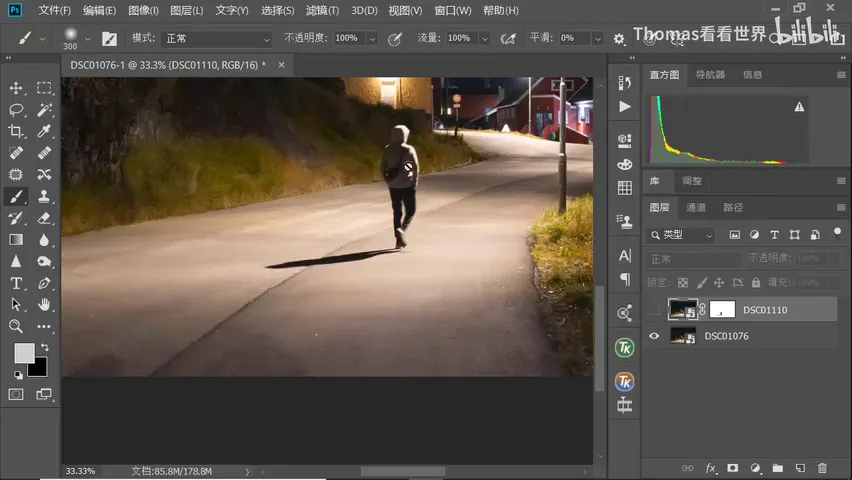Select the Eraser tool
This screenshot has height=480, width=852.
44,218
